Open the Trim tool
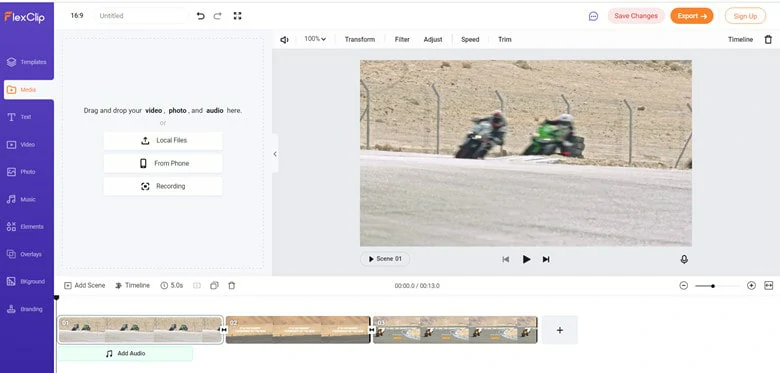Screen dimensions: 780x373 pyautogui.click(x=504, y=39)
